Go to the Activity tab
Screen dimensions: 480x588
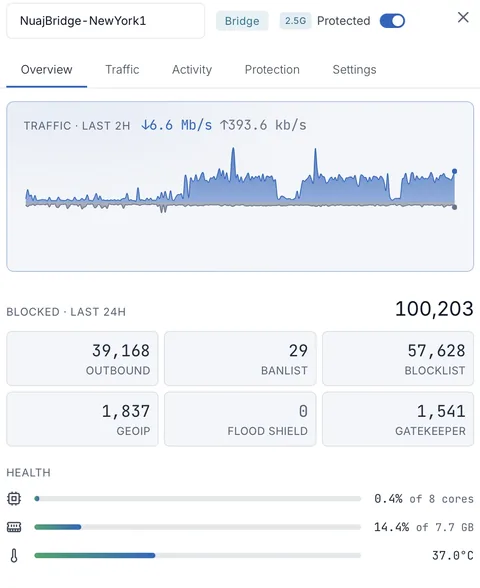click(x=192, y=69)
